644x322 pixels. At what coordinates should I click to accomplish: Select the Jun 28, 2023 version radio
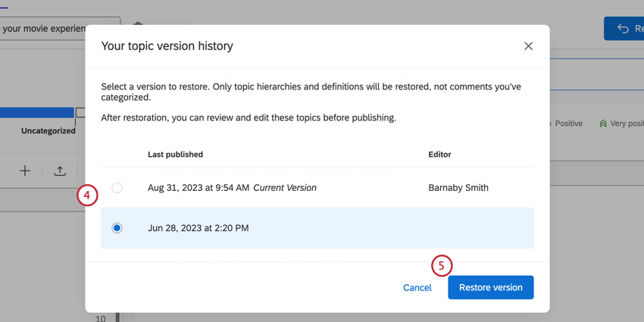117,228
